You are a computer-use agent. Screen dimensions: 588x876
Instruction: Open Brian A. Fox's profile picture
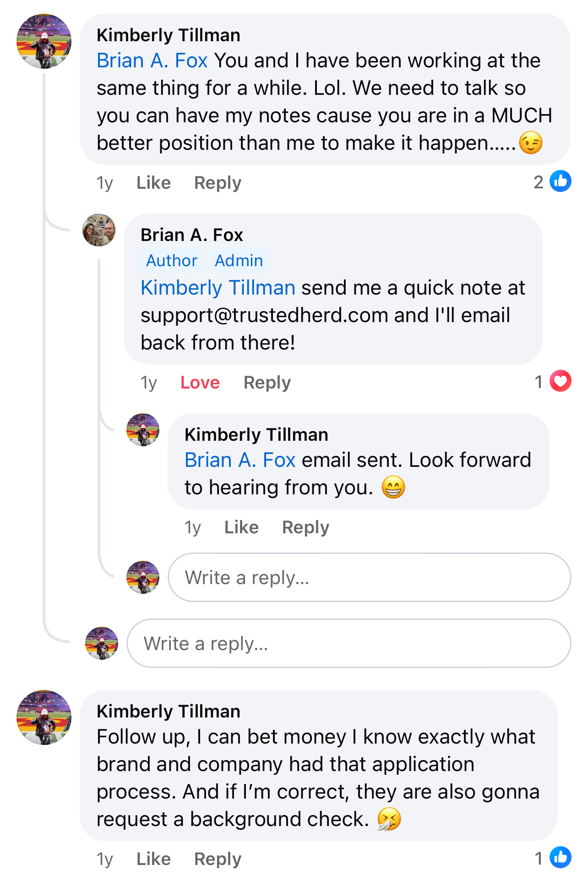(x=99, y=230)
